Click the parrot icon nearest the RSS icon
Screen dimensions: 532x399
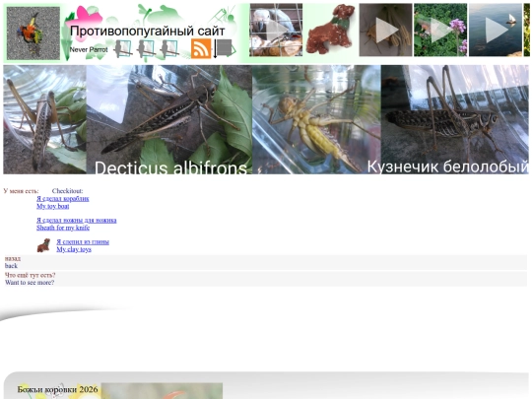click(169, 49)
